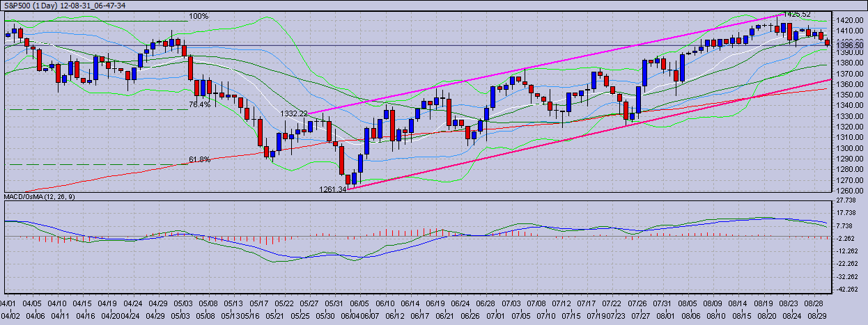Click the 04/10 date label
Image resolution: width=868 pixels, height=325 pixels.
click(58, 304)
